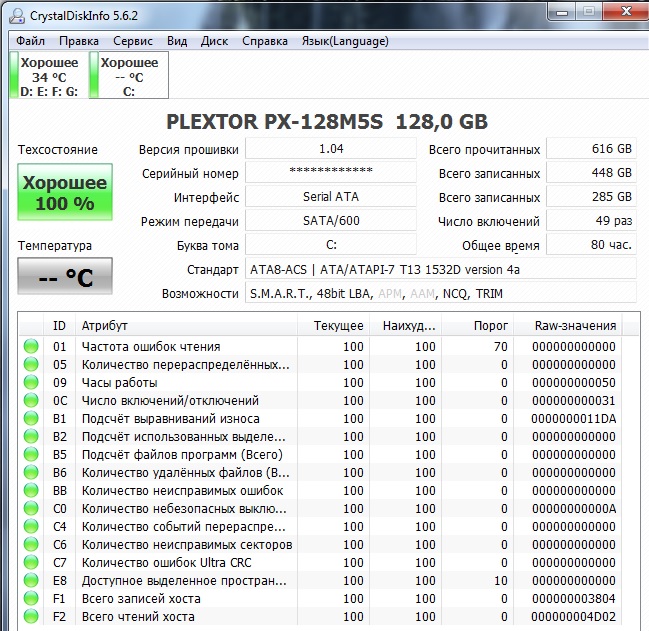Screen dimensions: 649x631
Task: Click the 448 GB total writes value
Action: click(591, 173)
